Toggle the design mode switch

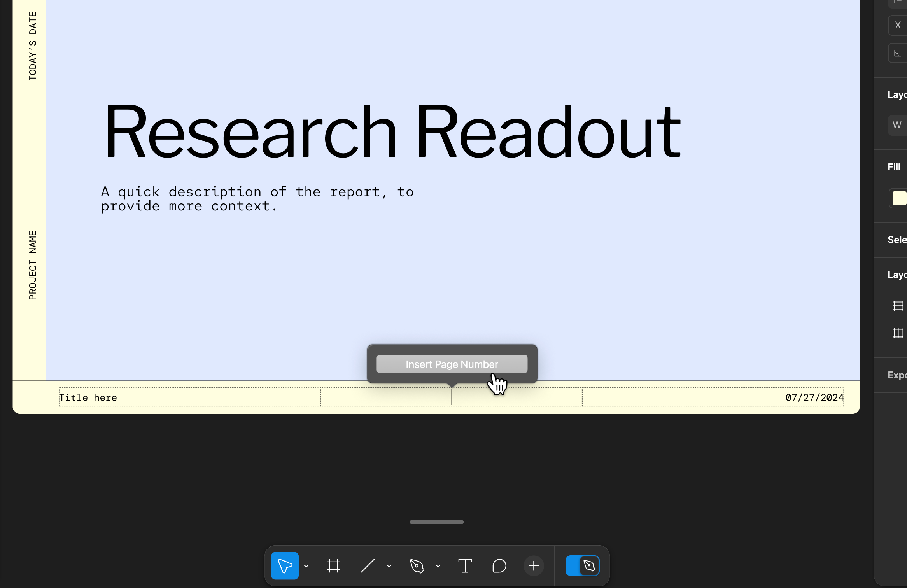pos(582,565)
